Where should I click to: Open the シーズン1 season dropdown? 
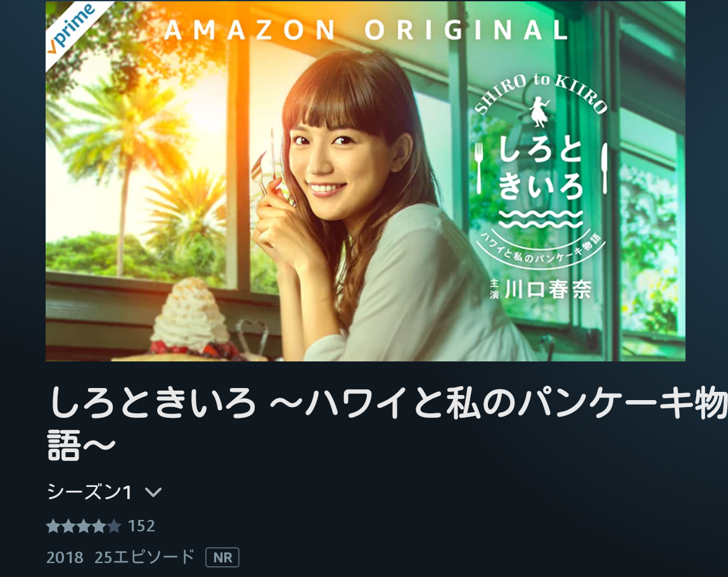click(104, 492)
